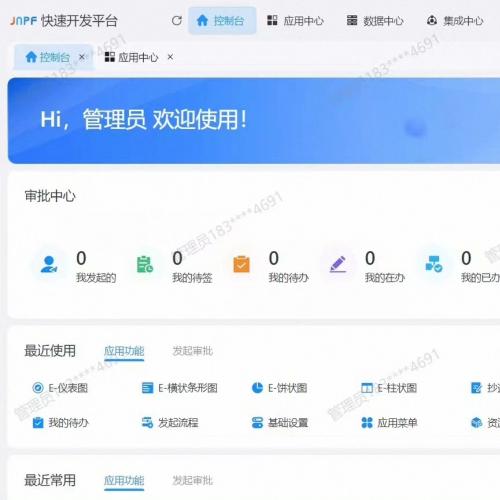Click the 审批中心 section title
The image size is (500, 500).
(50, 196)
